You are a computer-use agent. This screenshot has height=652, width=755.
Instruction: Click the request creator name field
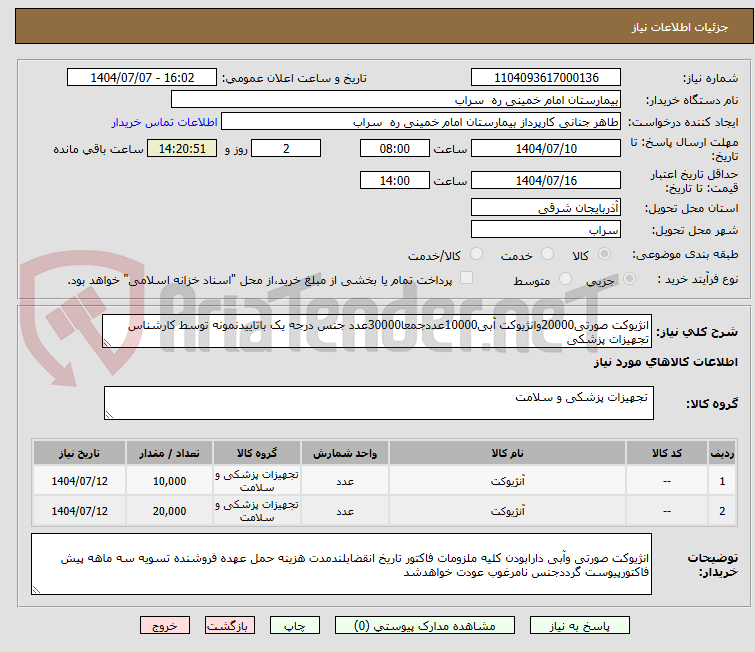tap(421, 122)
